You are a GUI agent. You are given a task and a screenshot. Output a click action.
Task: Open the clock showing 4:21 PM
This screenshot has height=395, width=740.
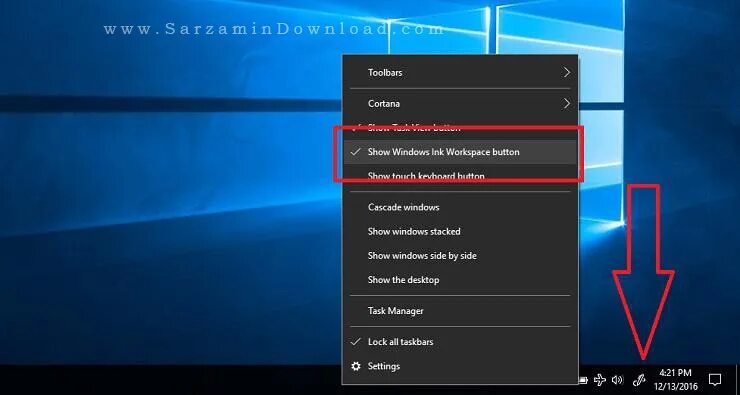pos(676,379)
